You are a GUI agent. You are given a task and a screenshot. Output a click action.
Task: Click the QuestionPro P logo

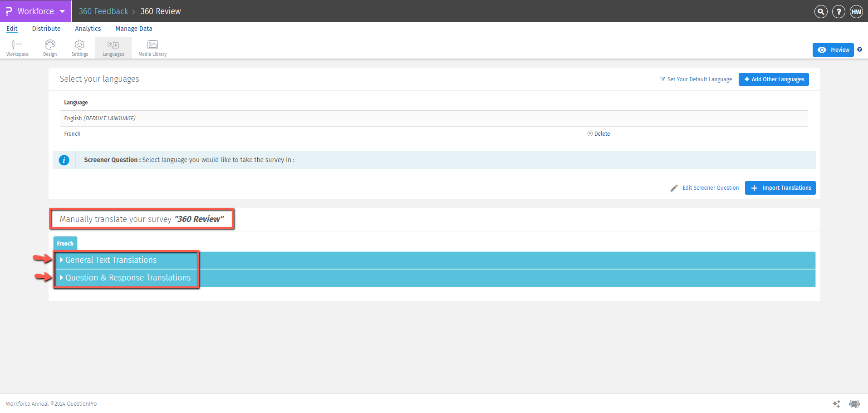point(9,11)
